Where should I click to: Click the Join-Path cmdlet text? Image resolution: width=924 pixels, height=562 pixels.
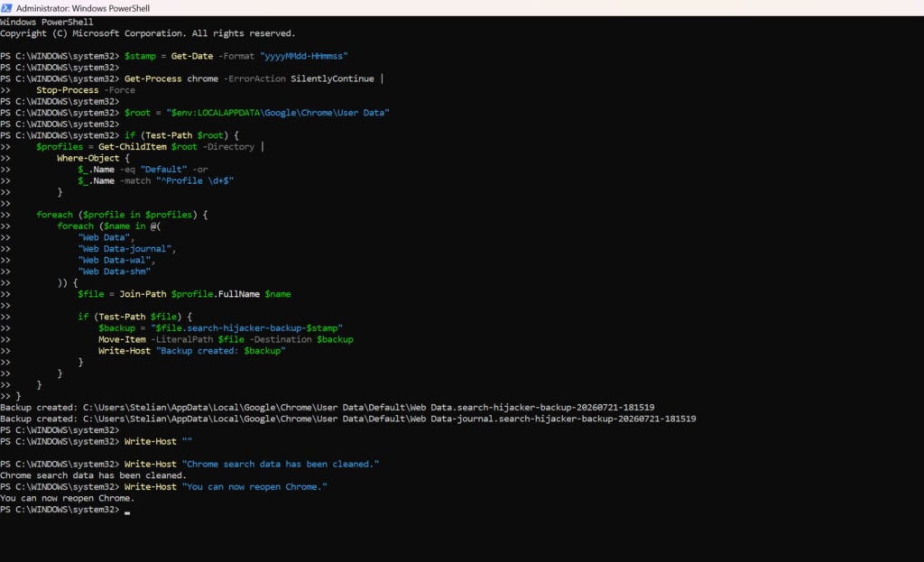tap(143, 294)
